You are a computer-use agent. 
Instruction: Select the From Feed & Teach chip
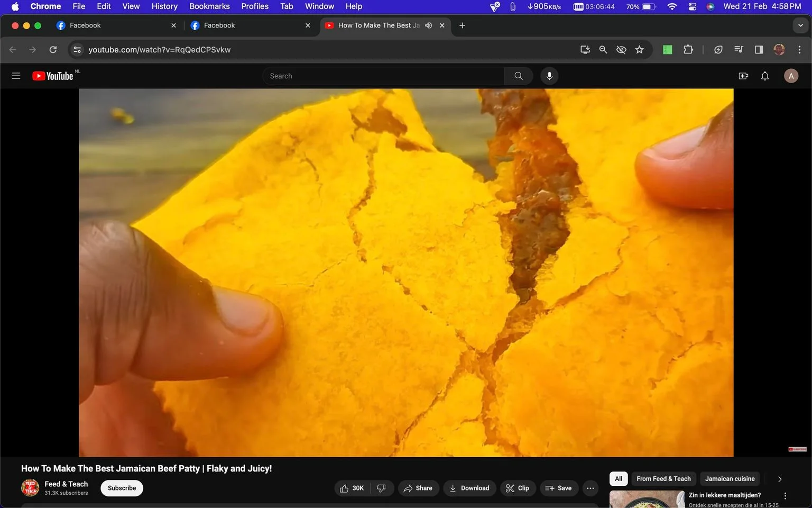point(663,479)
